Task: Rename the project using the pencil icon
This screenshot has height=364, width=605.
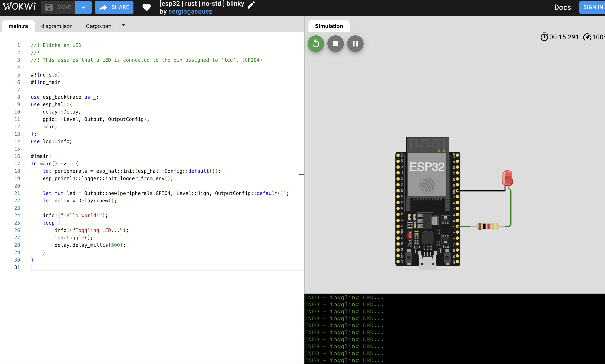Action: pos(251,5)
